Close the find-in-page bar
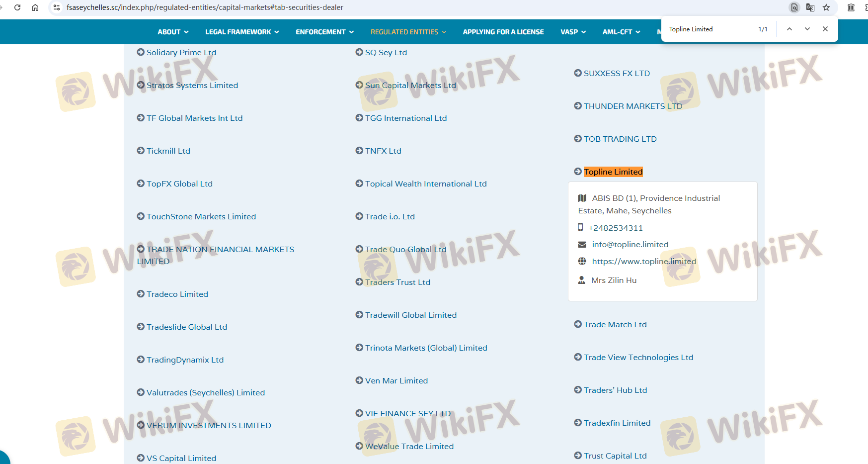 825,29
